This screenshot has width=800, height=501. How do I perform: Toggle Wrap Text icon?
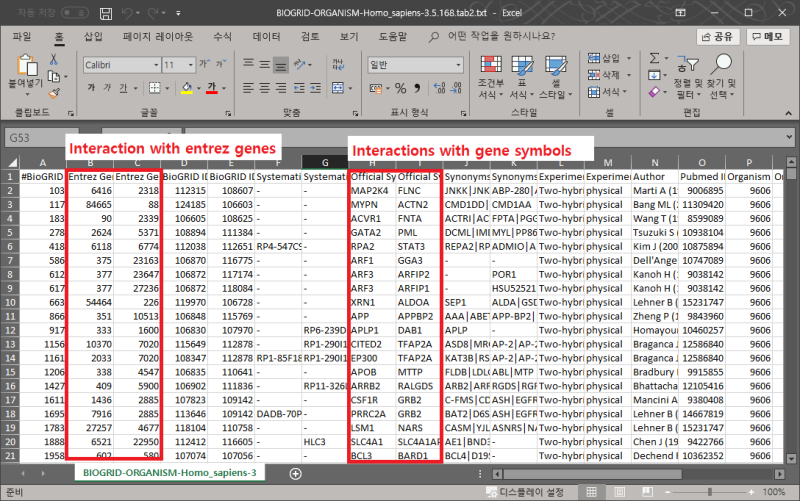click(x=338, y=64)
